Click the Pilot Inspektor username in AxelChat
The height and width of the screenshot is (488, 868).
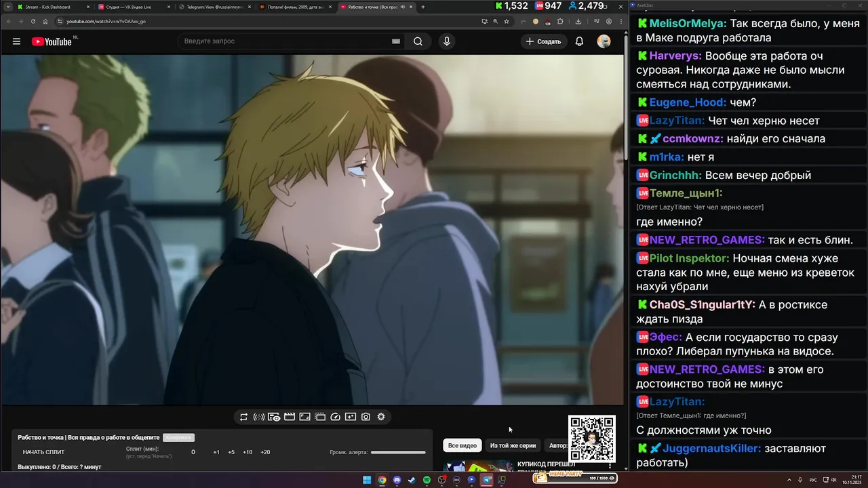[689, 258]
